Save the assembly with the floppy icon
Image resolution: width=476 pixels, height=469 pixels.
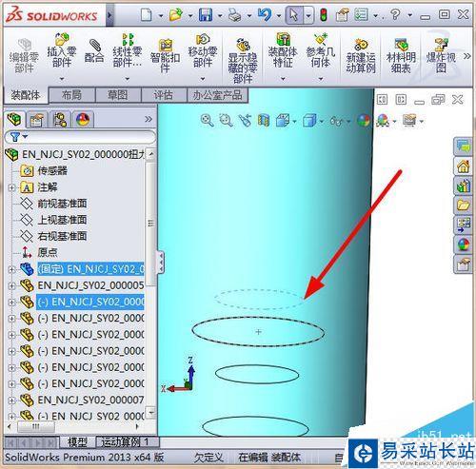coord(206,14)
